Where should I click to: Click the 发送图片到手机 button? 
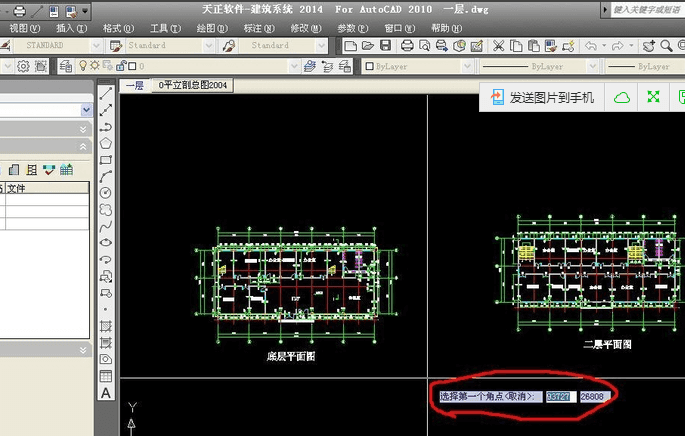tap(542, 97)
